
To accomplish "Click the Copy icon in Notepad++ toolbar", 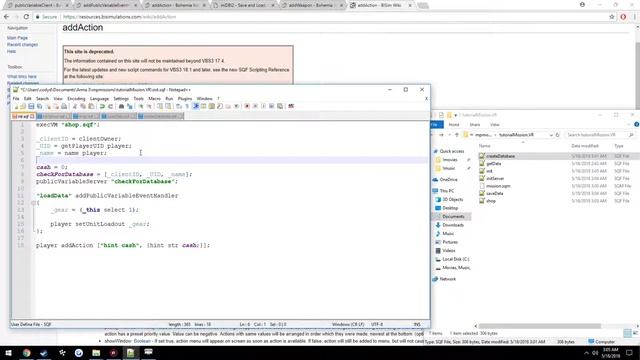I will [83, 106].
